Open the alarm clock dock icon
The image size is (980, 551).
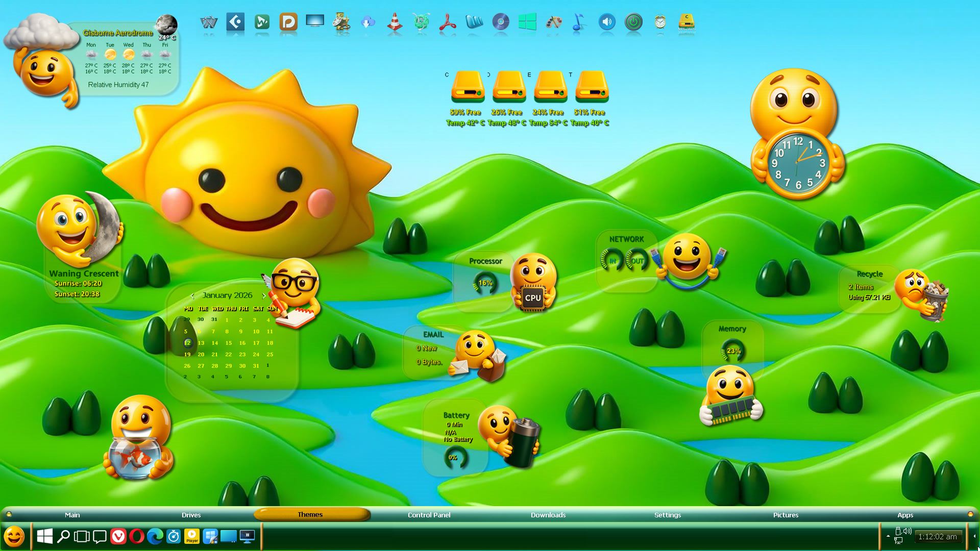pos(660,22)
